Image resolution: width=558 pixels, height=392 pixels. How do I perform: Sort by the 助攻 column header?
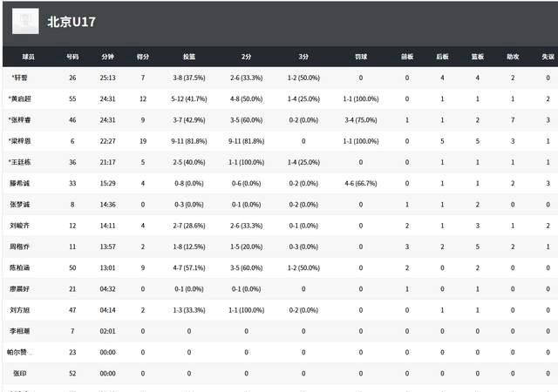pyautogui.click(x=513, y=57)
